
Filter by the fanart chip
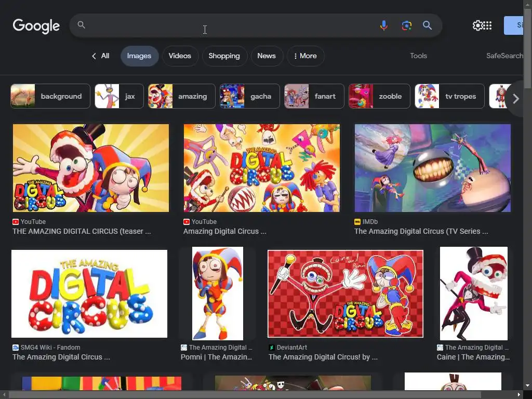(x=314, y=96)
